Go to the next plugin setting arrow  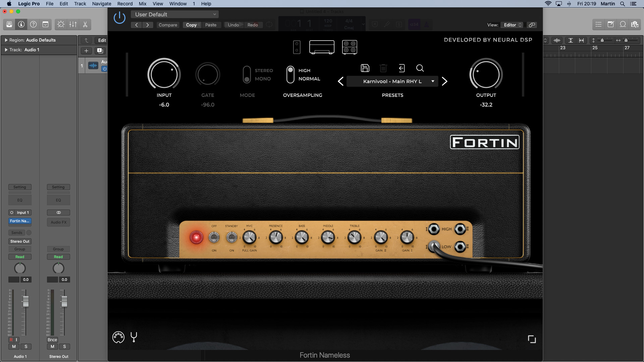pyautogui.click(x=148, y=25)
